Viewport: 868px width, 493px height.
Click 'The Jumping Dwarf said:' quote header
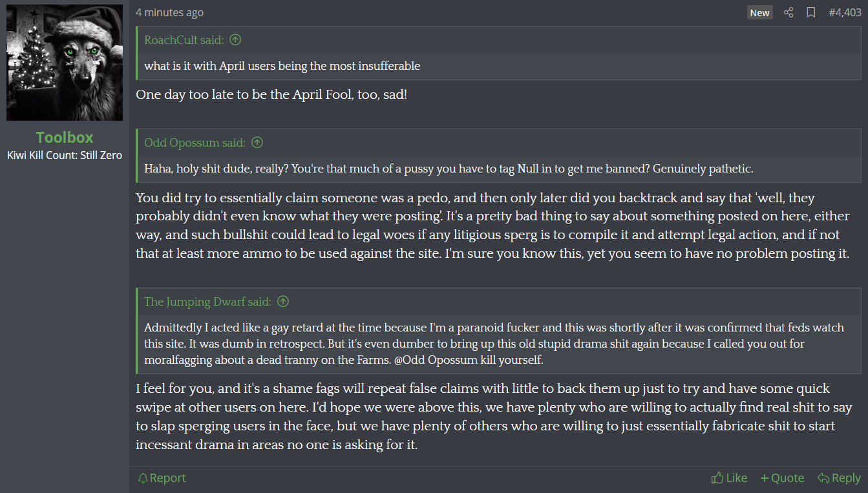click(x=207, y=302)
